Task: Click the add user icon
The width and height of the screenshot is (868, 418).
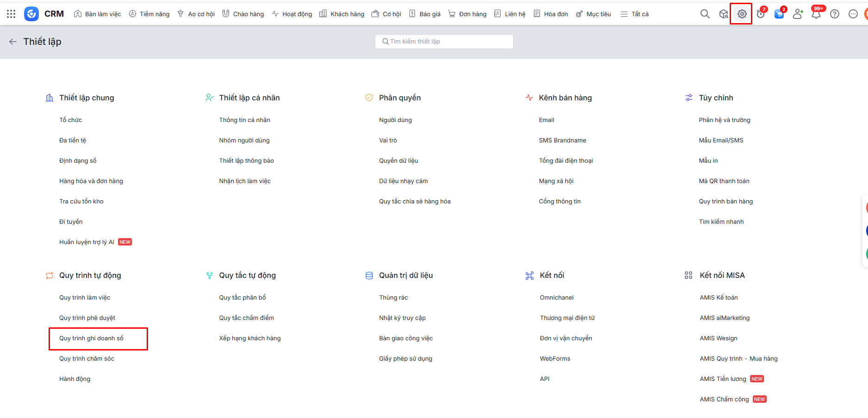Action: pos(798,14)
